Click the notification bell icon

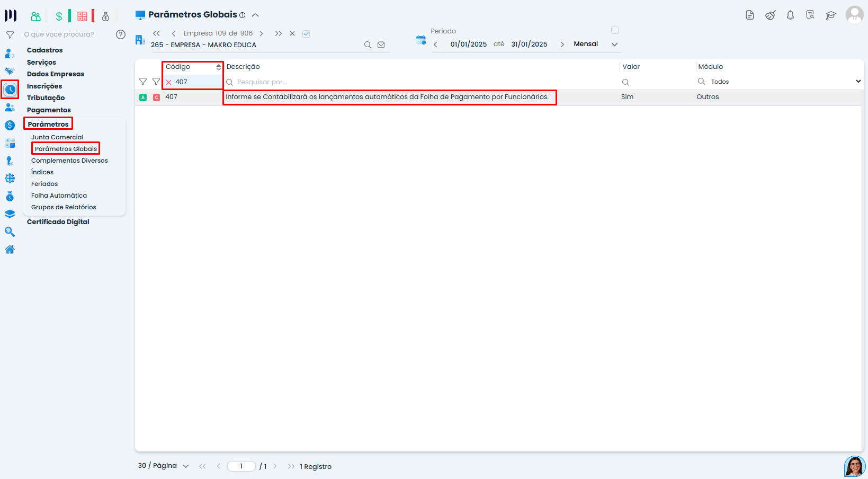click(x=790, y=15)
